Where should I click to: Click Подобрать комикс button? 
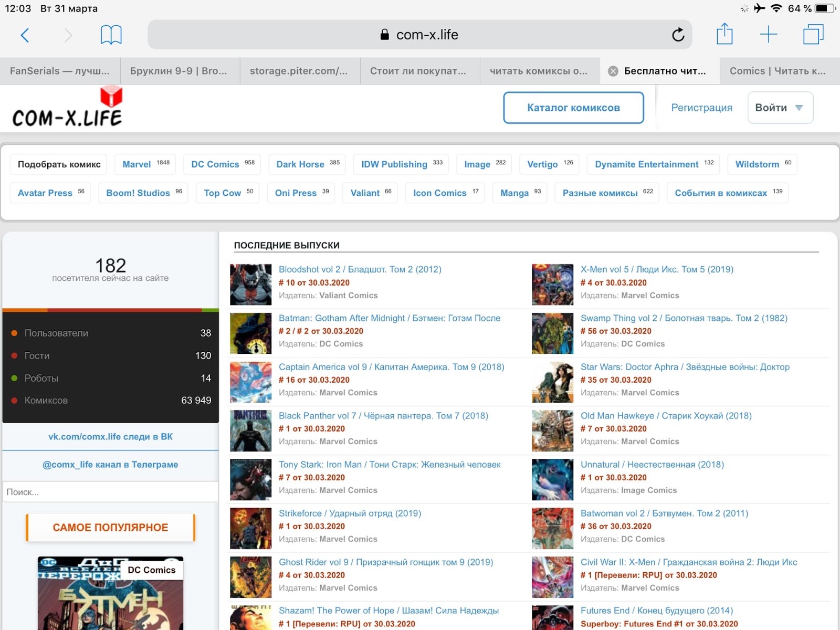tap(59, 164)
